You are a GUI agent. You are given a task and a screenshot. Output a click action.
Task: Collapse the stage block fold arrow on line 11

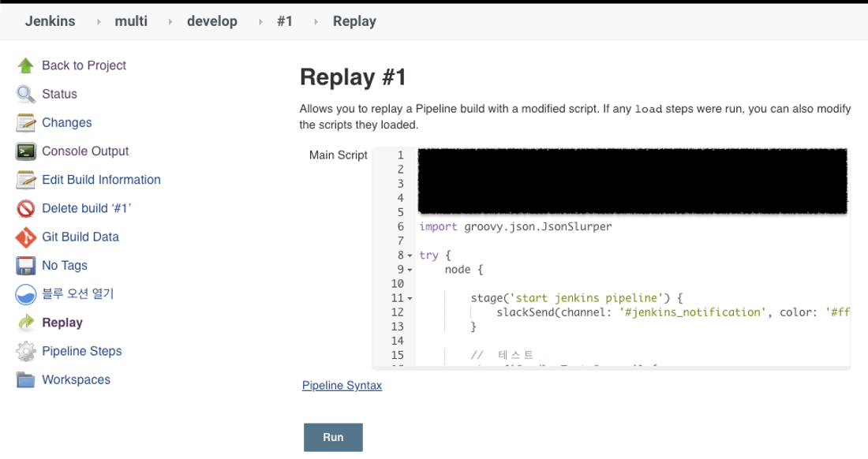(410, 299)
